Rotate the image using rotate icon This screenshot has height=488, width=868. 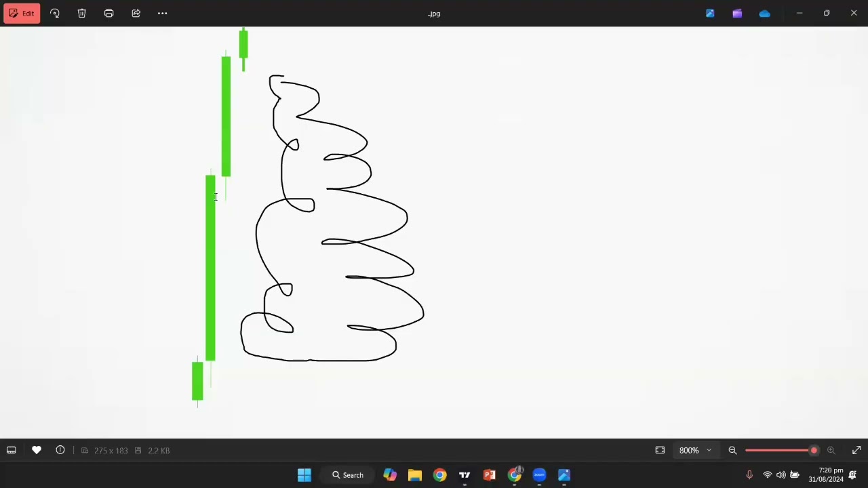[55, 13]
